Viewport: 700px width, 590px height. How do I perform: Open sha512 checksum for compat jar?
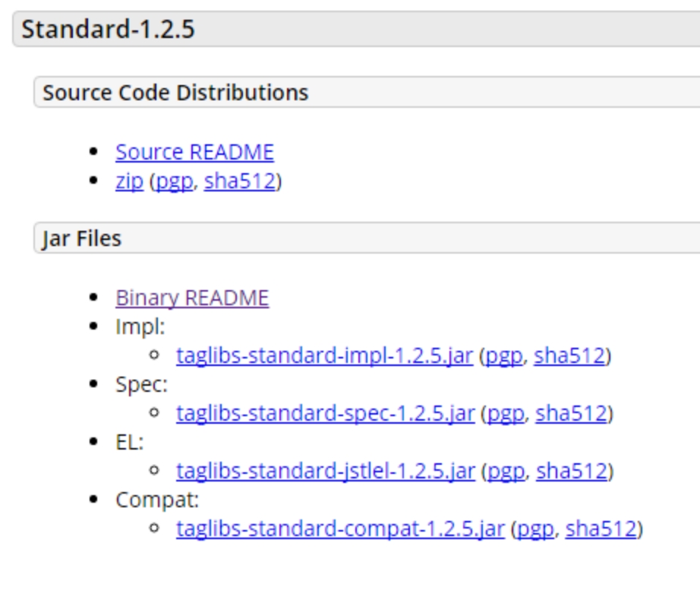[x=601, y=528]
